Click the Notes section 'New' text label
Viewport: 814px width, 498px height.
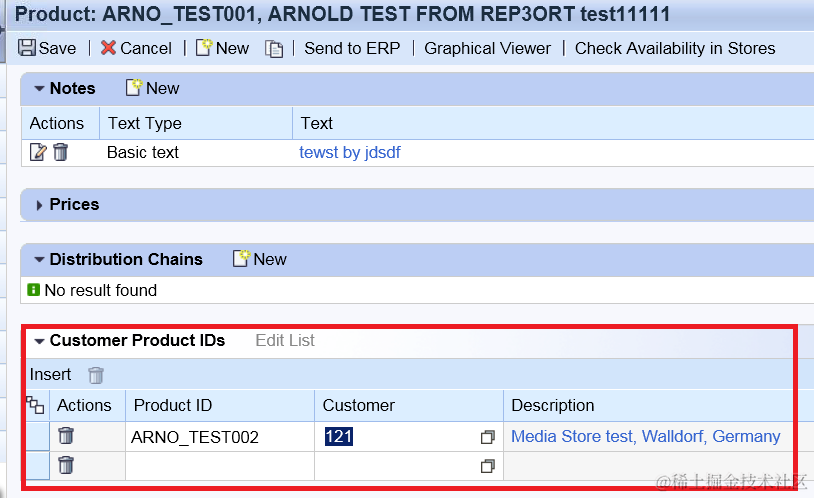coord(162,88)
